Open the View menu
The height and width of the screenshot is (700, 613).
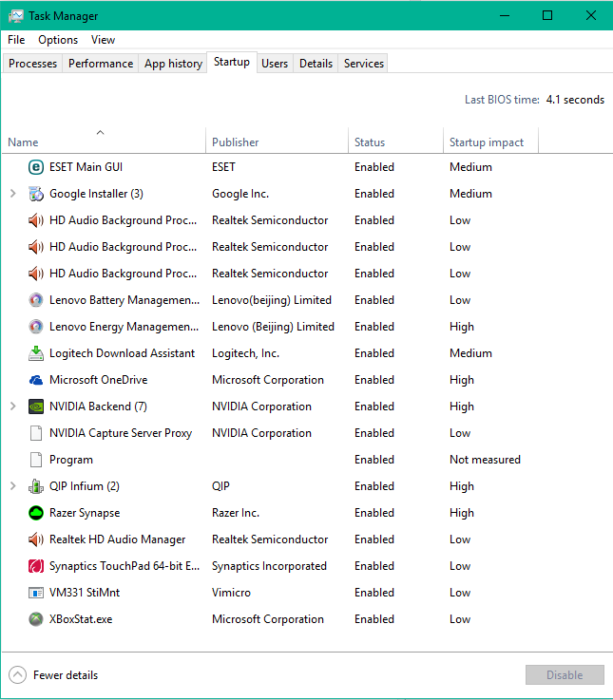[103, 40]
